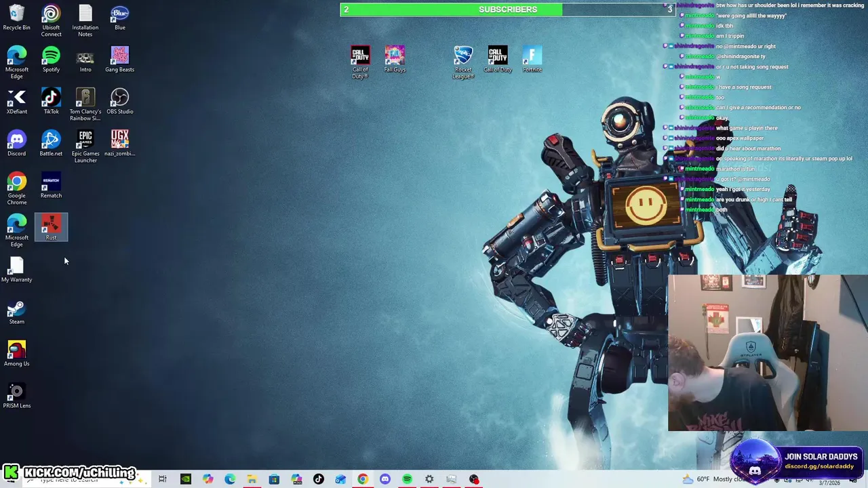Open the TikTok desktop shortcut
The height and width of the screenshot is (488, 868).
click(51, 102)
